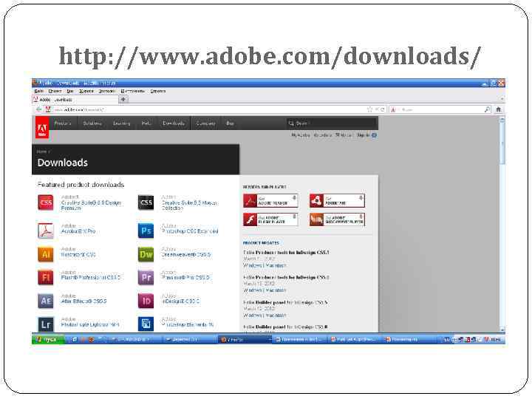Click the green Start (Пуск) button
532x399 pixels.
tap(48, 339)
